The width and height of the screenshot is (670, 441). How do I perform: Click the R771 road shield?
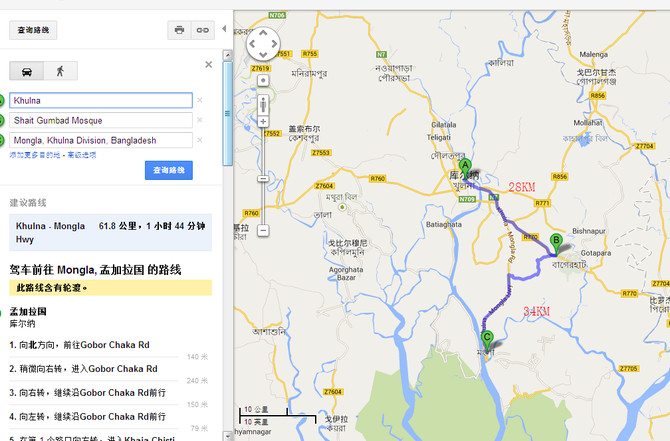click(x=543, y=203)
